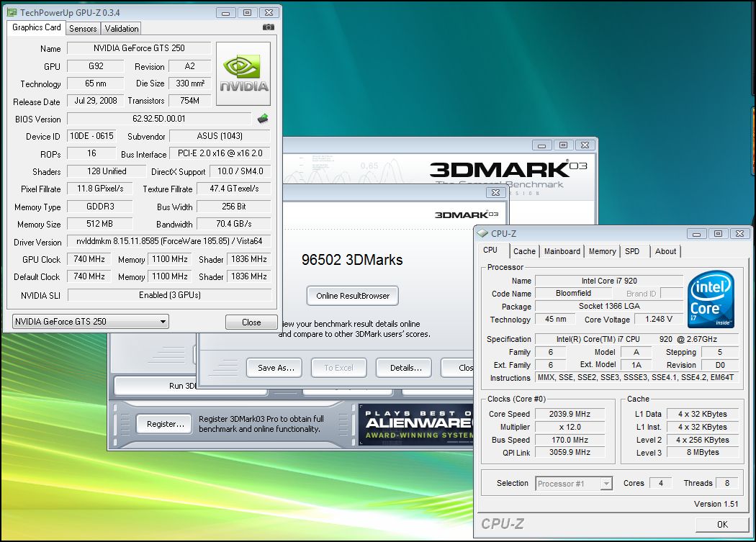
Task: Click the Core Voltage 1.248 V value
Action: [x=658, y=319]
